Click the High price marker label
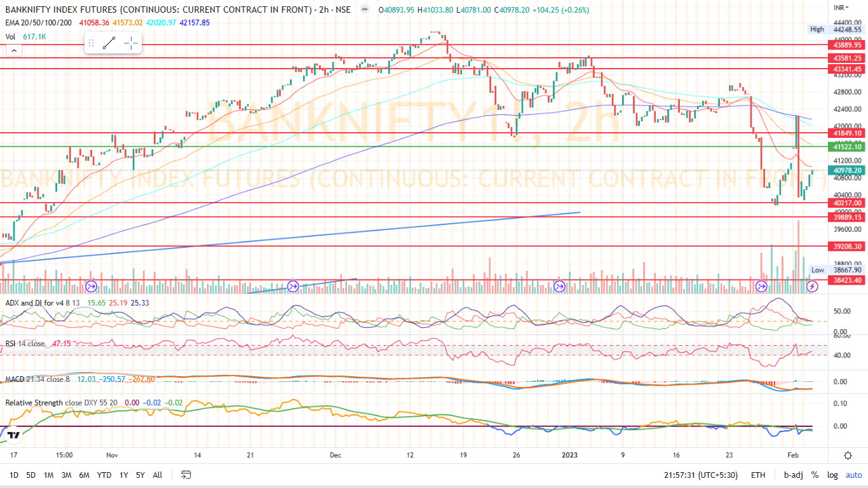This screenshot has height=488, width=868. [817, 29]
